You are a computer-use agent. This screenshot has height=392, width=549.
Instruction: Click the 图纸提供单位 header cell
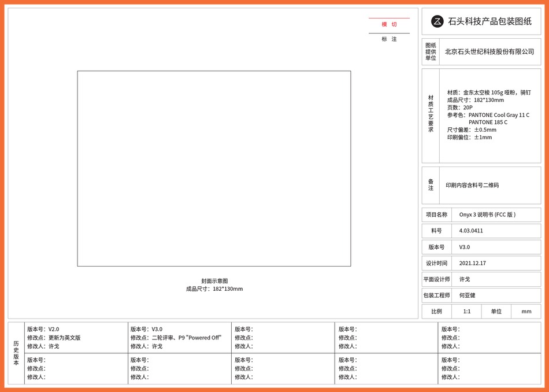point(431,51)
